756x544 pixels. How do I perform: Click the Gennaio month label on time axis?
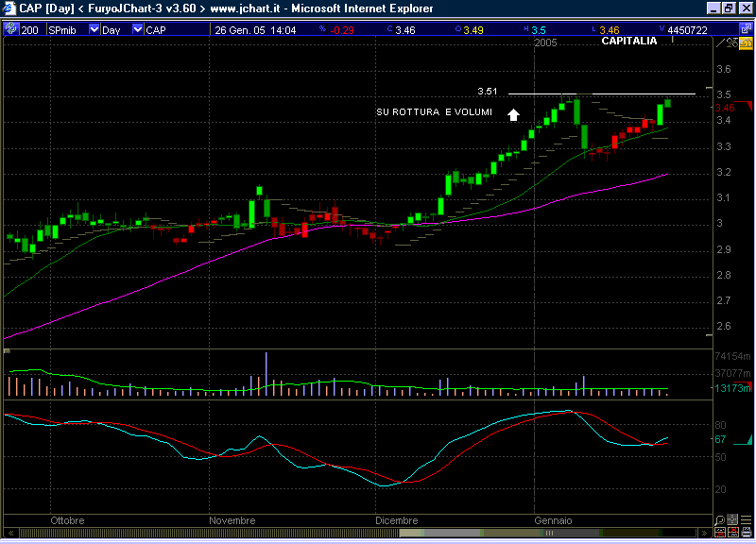pos(553,520)
